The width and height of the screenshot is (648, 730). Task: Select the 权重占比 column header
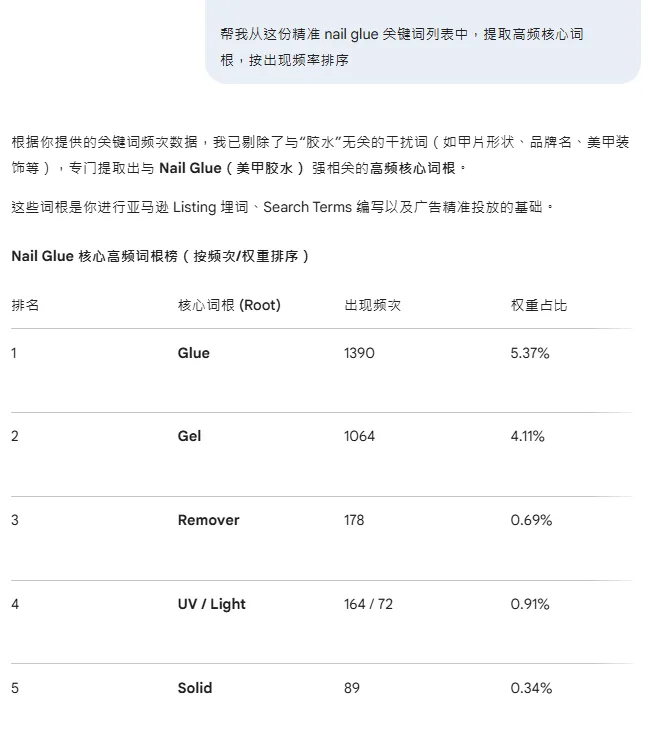[x=538, y=305]
